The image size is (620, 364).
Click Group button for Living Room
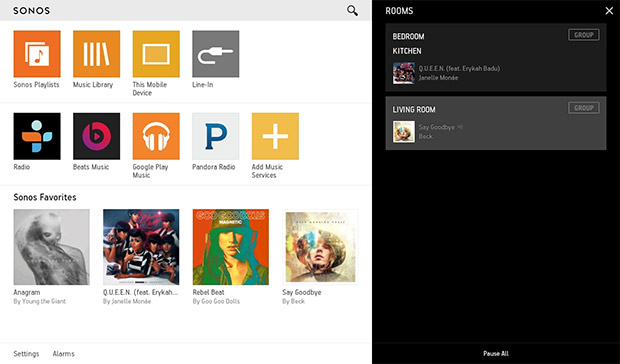pos(584,108)
